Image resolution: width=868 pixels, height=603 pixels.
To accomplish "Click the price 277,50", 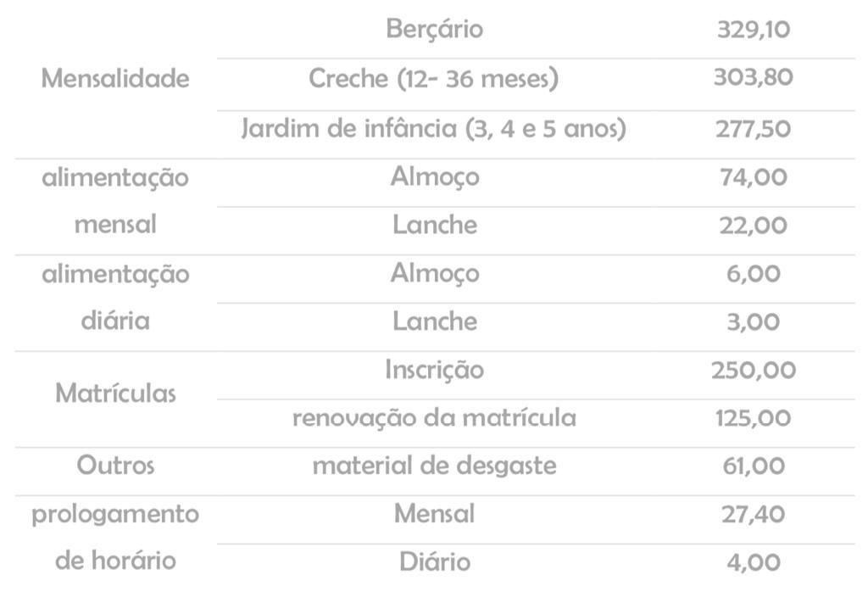I will coord(753,129).
